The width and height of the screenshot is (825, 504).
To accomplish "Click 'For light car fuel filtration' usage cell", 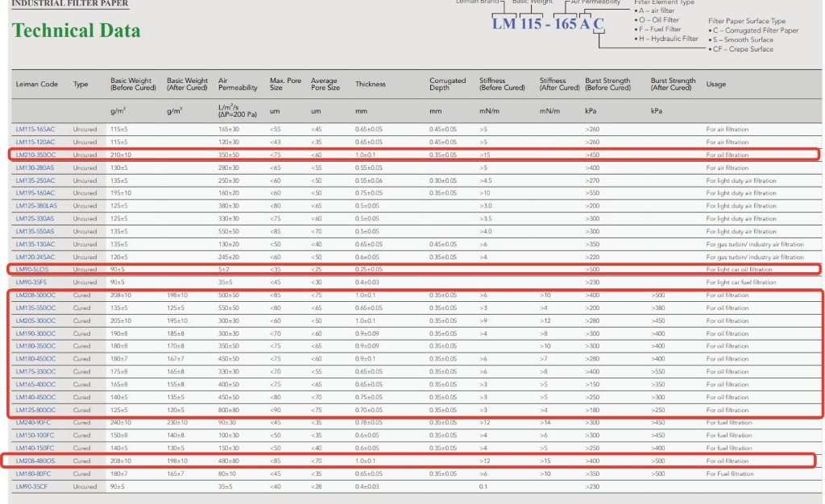I will (741, 283).
